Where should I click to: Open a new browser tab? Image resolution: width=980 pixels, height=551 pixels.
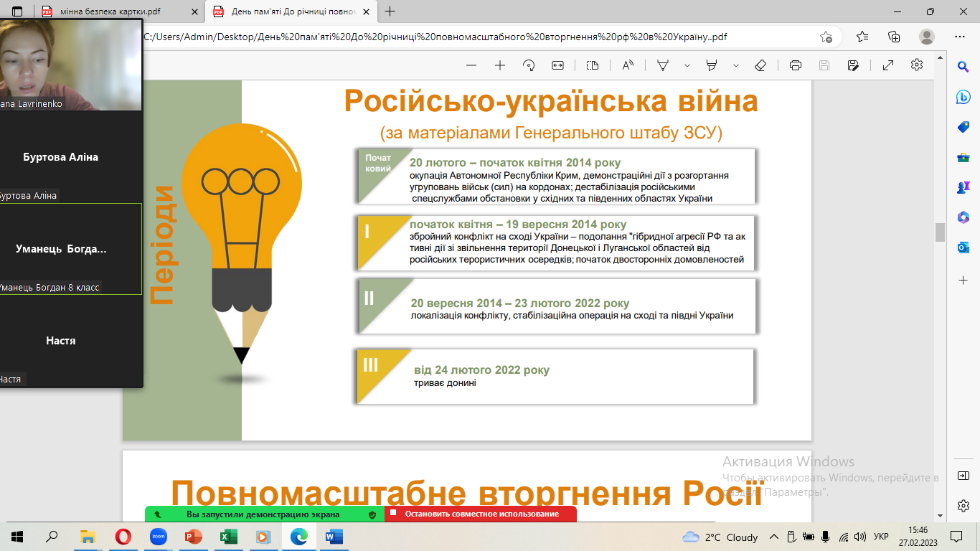pos(390,11)
